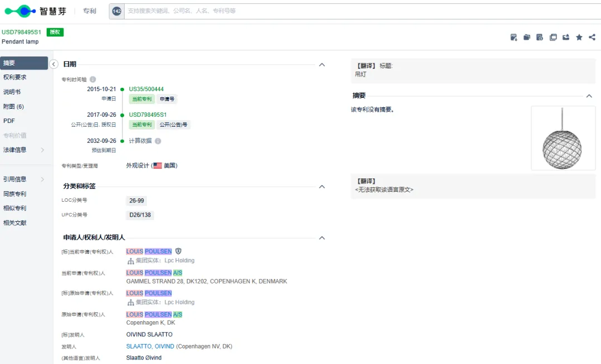The width and height of the screenshot is (601, 364).
Task: Open patent in new window icon
Action: click(553, 37)
